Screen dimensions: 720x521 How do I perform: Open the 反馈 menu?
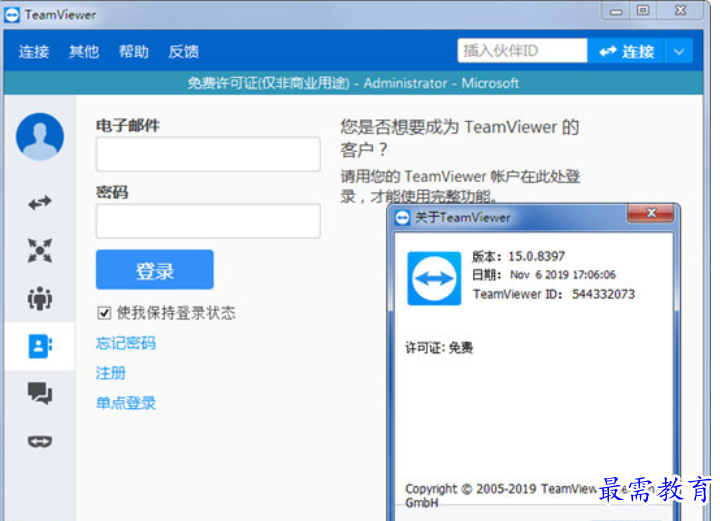point(183,51)
